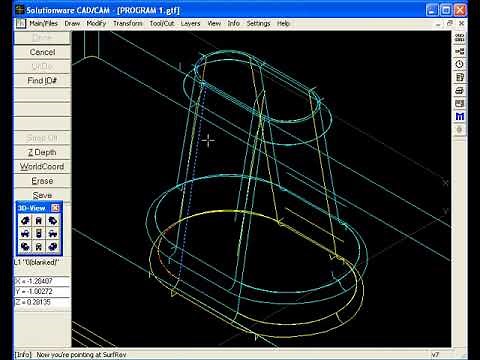The height and width of the screenshot is (360, 480).
Task: Click the printer icon in right toolbar
Action: coord(460,90)
